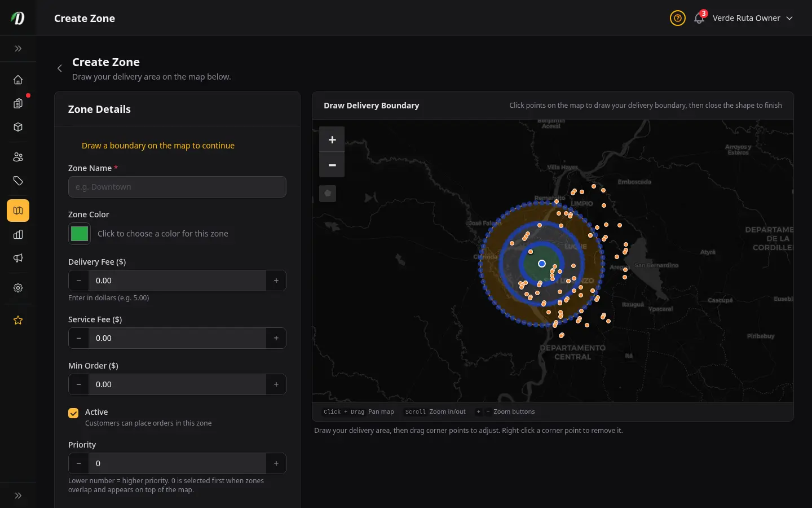Open the gear settings icon in the sidebar
812x508 pixels.
click(x=18, y=288)
